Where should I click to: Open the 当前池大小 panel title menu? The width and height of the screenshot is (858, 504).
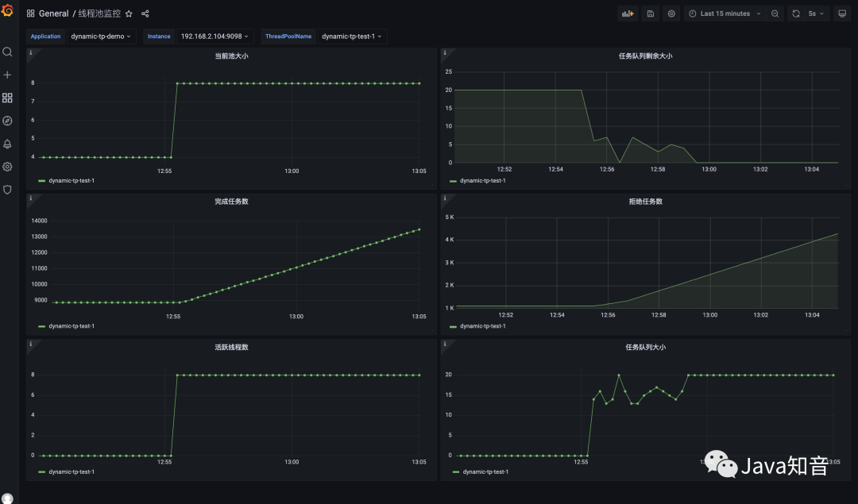tap(231, 56)
